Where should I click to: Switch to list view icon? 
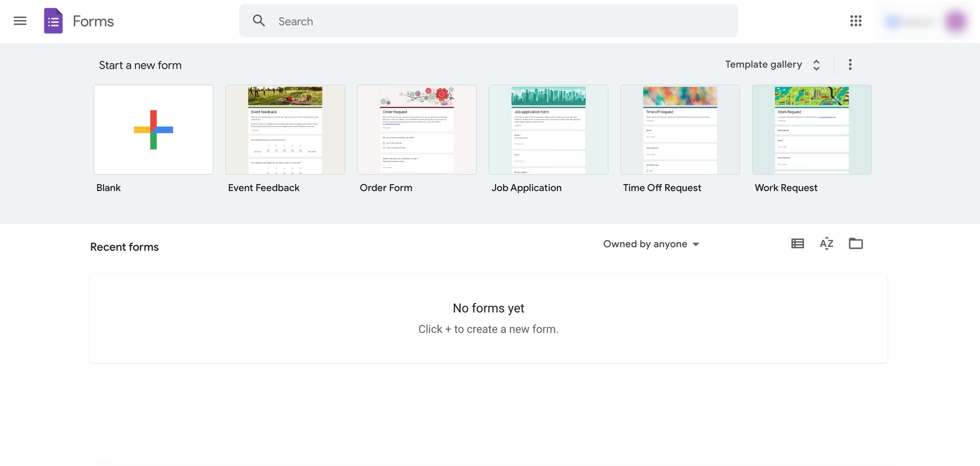798,243
